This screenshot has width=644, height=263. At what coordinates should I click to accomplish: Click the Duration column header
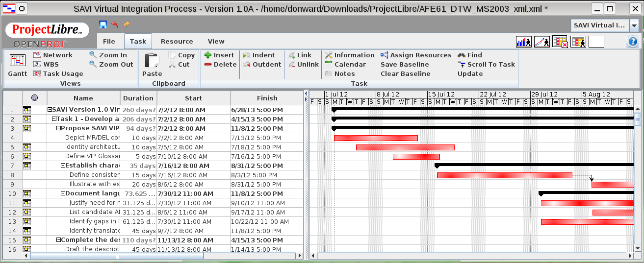click(138, 98)
